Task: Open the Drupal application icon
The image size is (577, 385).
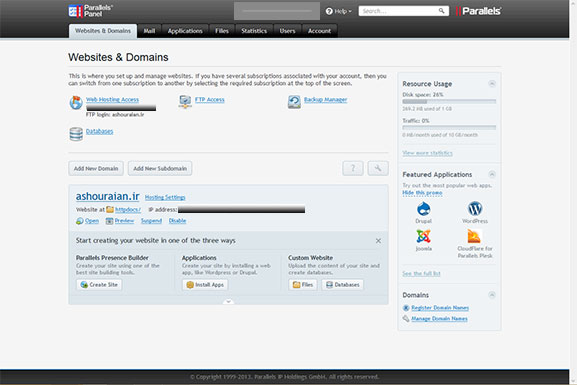Action: [x=424, y=209]
